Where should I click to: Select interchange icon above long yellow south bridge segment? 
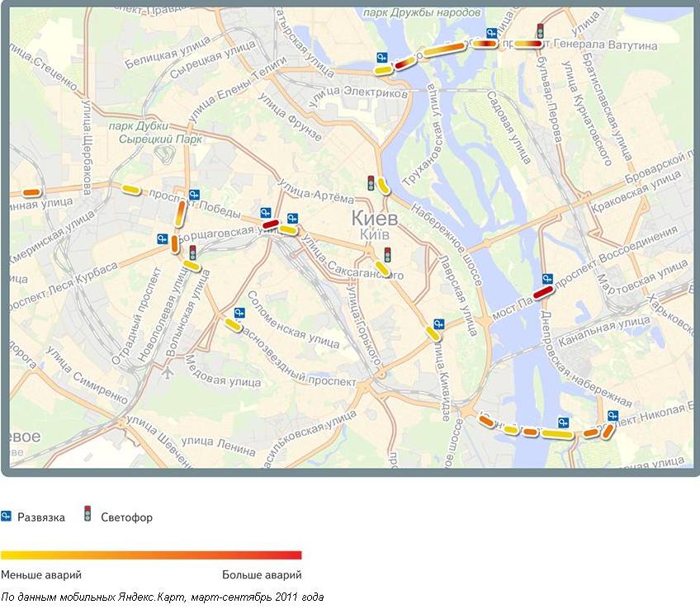[564, 422]
